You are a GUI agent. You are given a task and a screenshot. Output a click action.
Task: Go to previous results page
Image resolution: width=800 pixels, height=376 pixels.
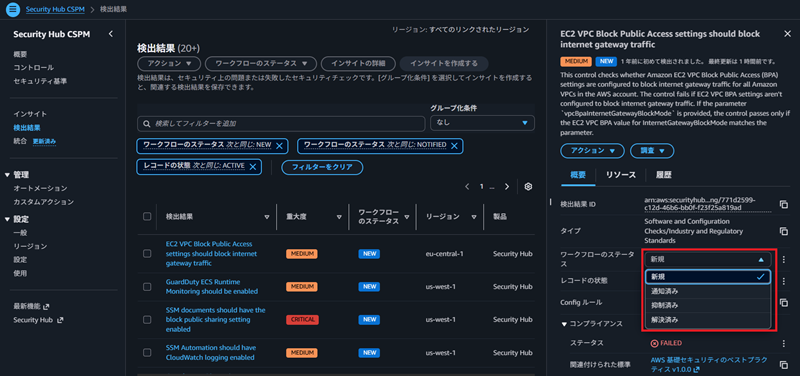(x=467, y=187)
